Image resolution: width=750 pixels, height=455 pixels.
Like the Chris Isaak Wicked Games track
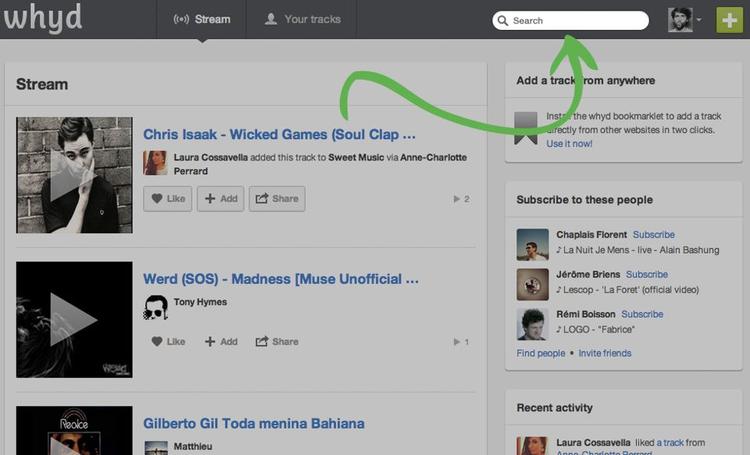(168, 199)
